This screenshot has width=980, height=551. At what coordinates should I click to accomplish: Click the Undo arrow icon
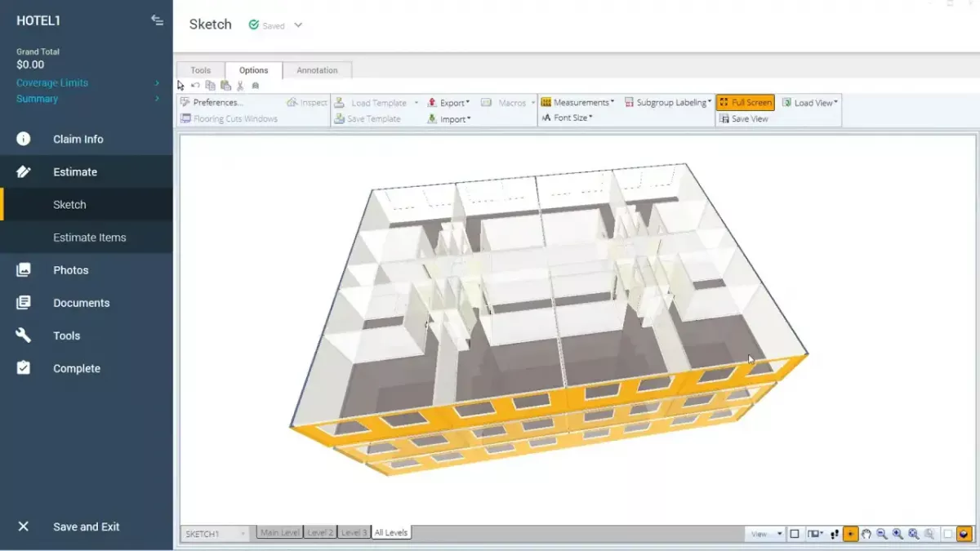pos(195,86)
